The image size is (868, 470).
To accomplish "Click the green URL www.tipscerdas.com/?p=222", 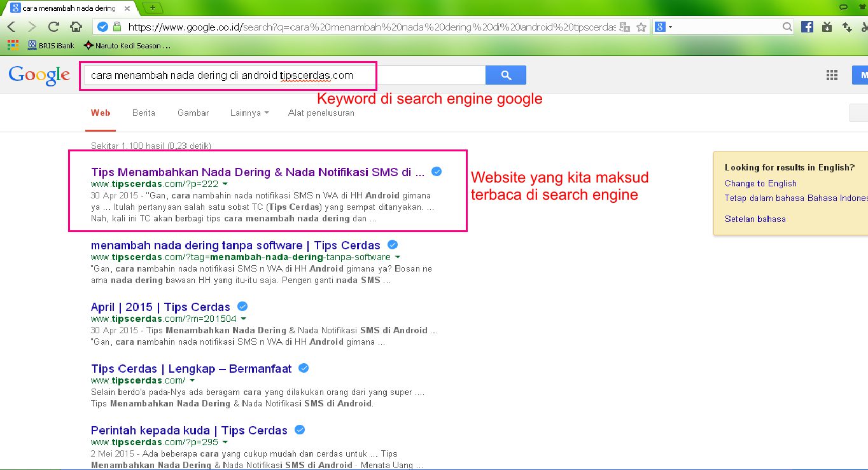I will point(155,184).
